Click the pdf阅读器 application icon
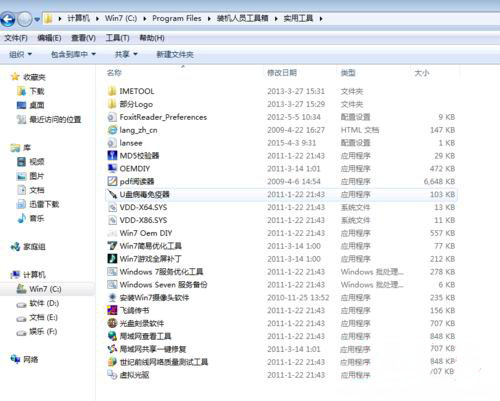The image size is (500, 401). [x=112, y=181]
